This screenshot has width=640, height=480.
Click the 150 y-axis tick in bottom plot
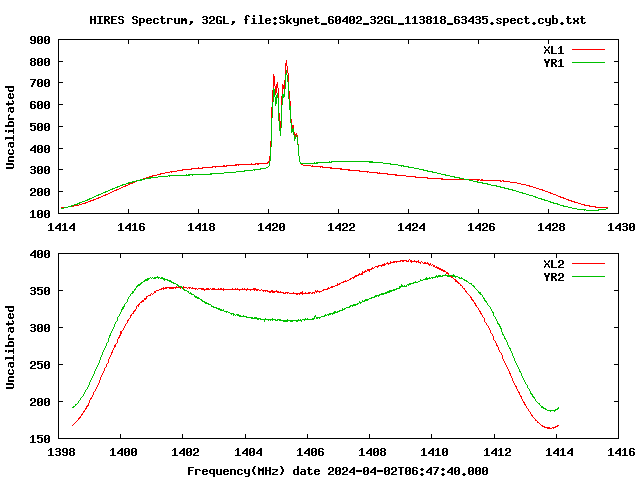[x=40, y=439]
